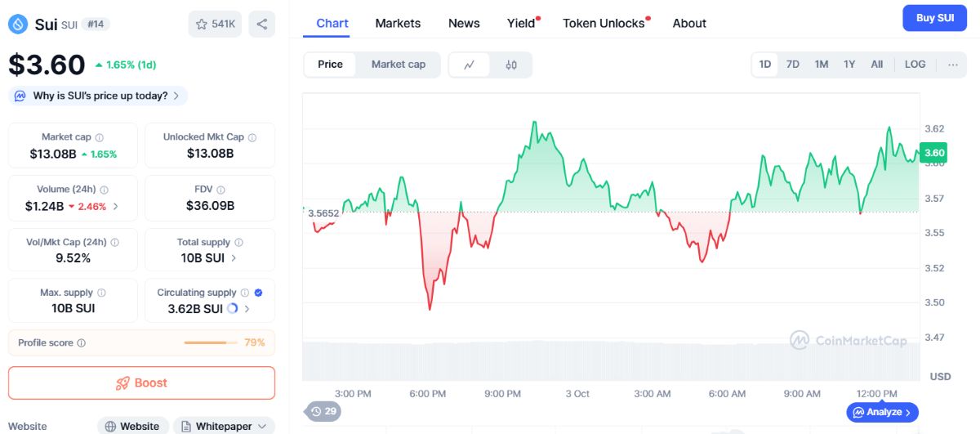Click the 79% profile score value
Viewport: 980px width, 434px height.
click(255, 343)
